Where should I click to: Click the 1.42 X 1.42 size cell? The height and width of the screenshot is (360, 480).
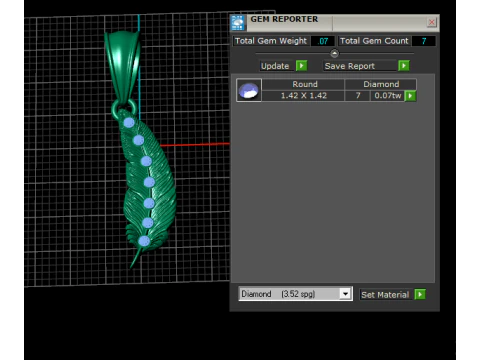pyautogui.click(x=304, y=96)
